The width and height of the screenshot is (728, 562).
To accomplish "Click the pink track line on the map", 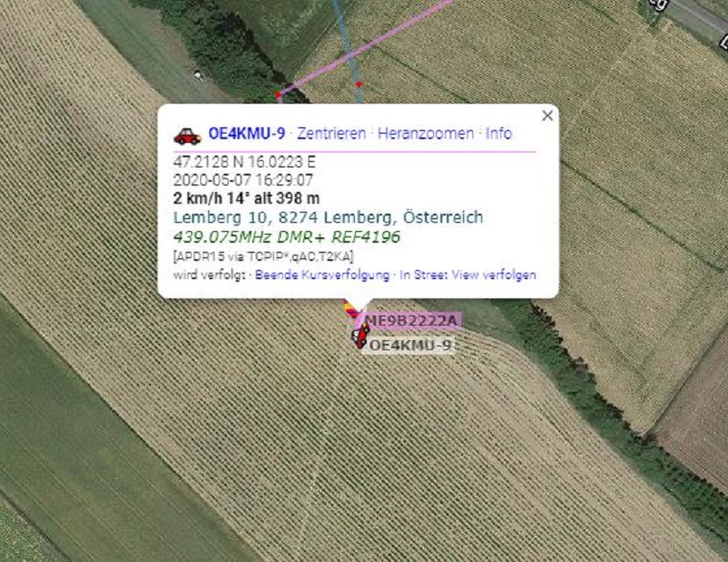I will tap(371, 44).
